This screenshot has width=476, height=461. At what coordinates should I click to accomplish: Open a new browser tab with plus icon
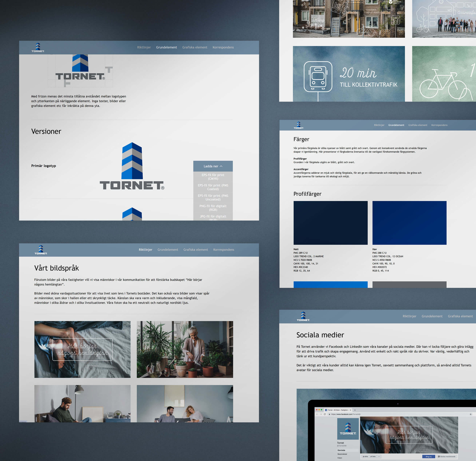pyautogui.click(x=355, y=410)
